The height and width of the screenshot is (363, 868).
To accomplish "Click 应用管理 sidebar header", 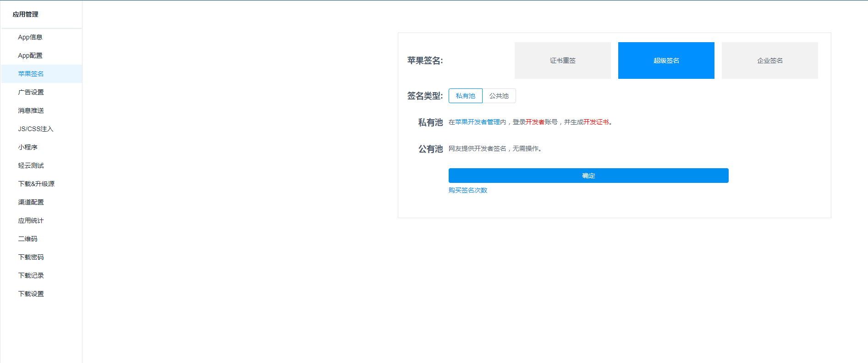I will [26, 14].
